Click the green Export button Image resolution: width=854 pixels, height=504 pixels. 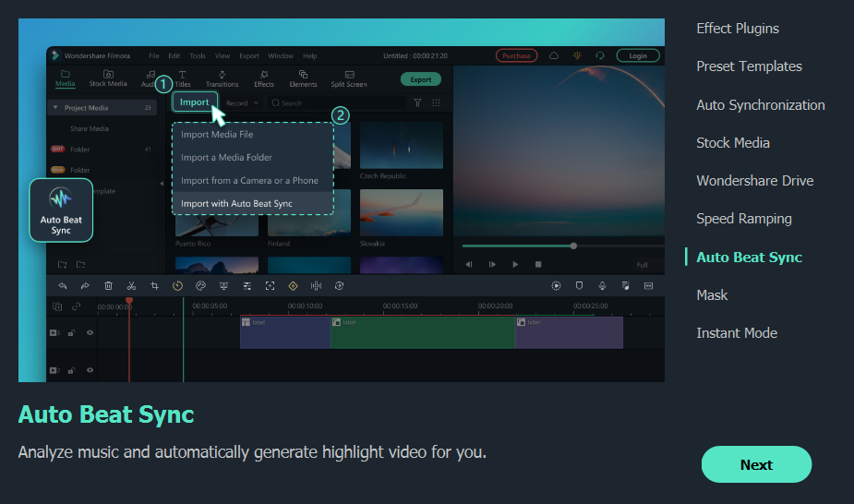(420, 79)
